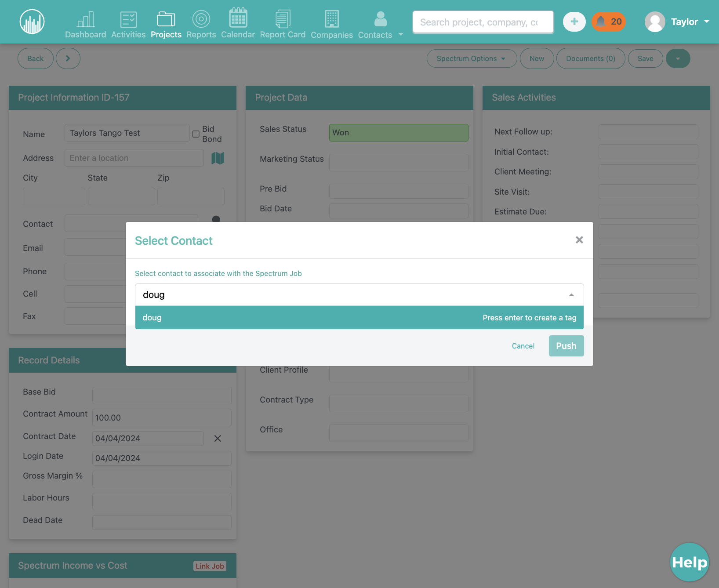Click the Marketing Status field

pos(399,163)
